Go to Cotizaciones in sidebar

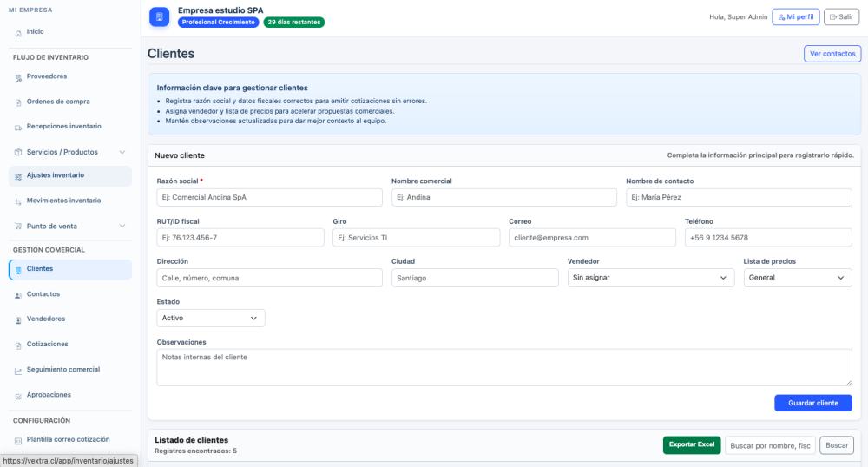(47, 345)
